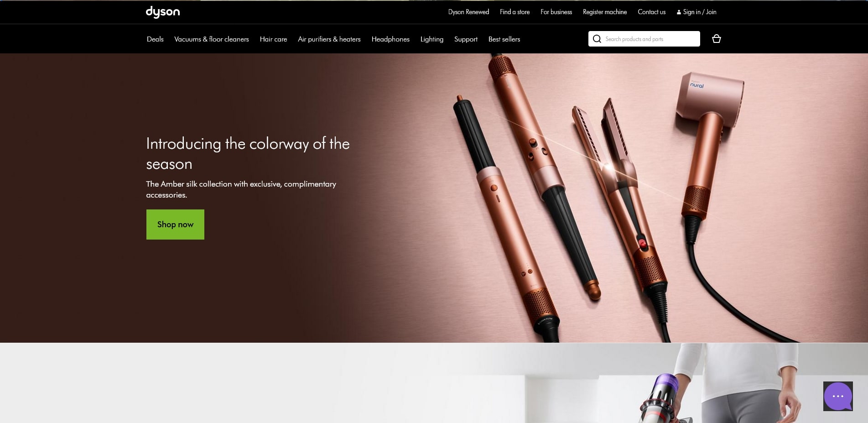Visit the Dyson Renewed link
This screenshot has height=423, width=868.
(468, 12)
